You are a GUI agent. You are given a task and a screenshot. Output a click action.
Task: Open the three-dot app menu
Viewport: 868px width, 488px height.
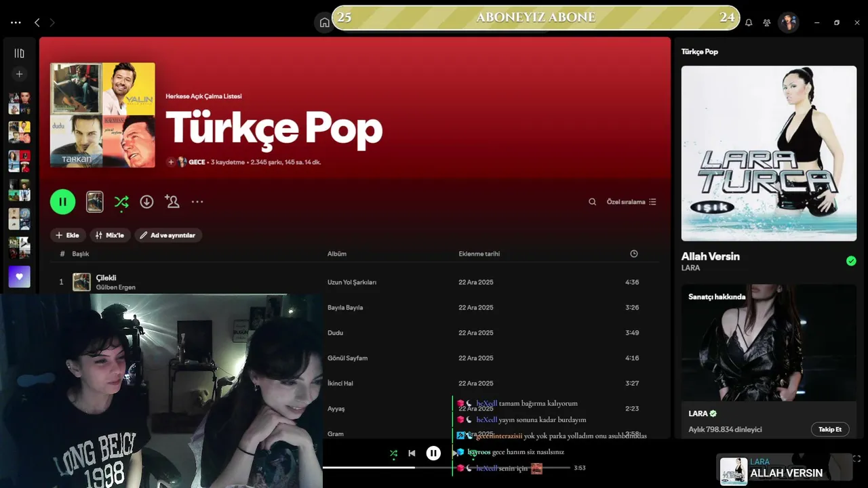16,22
